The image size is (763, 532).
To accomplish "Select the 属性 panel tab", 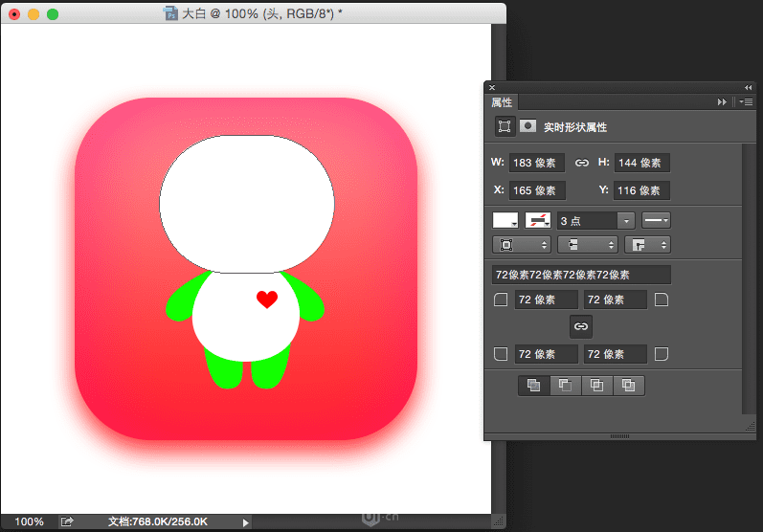I will [502, 102].
